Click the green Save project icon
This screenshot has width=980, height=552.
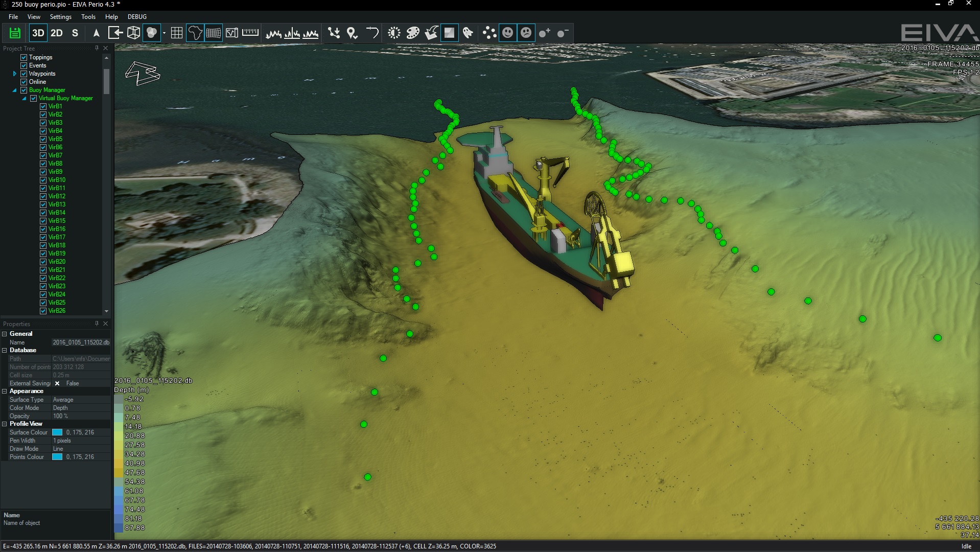click(14, 33)
